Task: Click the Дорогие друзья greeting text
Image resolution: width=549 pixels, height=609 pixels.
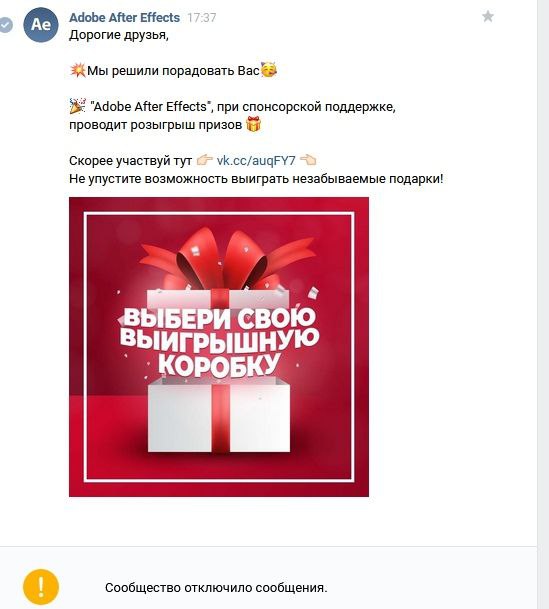Action: click(x=119, y=35)
